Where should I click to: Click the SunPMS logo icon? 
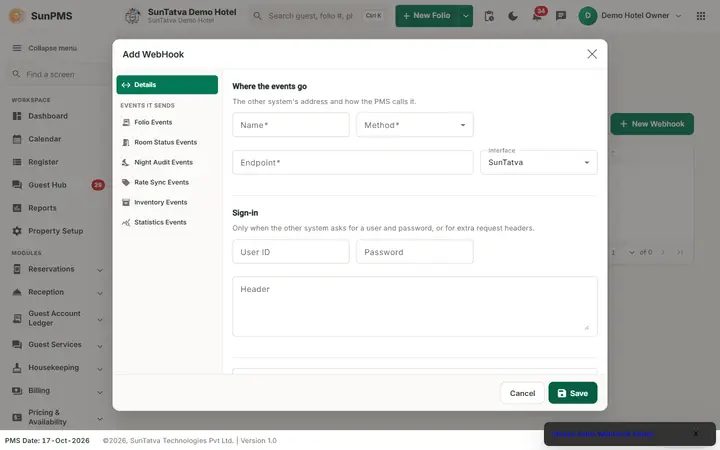(17, 16)
